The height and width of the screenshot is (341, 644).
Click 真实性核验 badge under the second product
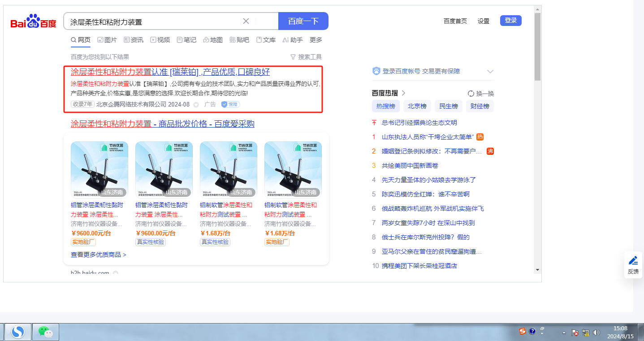point(151,242)
